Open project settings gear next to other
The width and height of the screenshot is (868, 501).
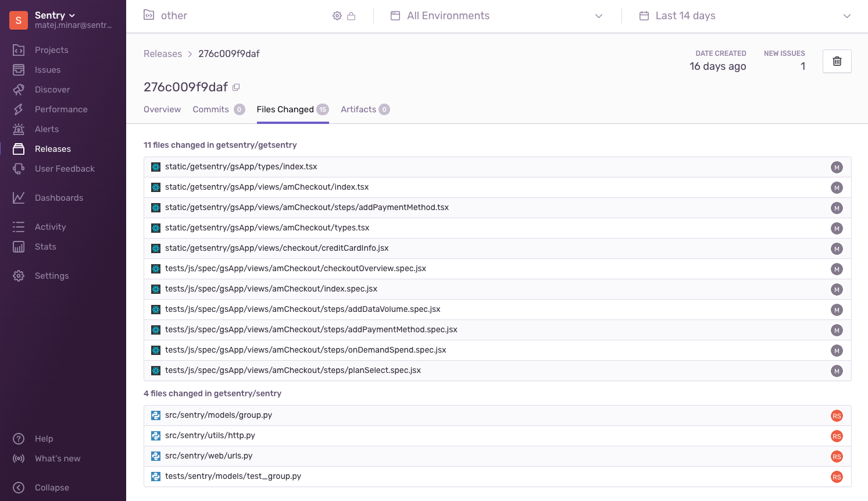click(337, 16)
